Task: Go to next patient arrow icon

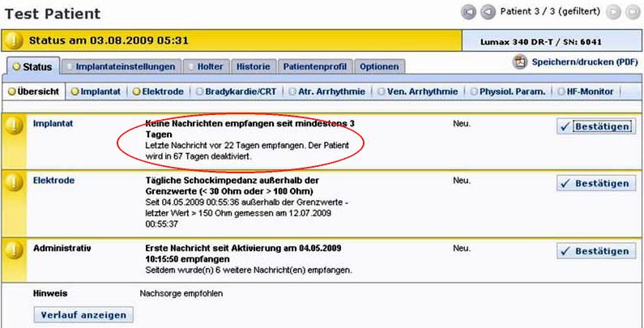Action: (x=615, y=12)
